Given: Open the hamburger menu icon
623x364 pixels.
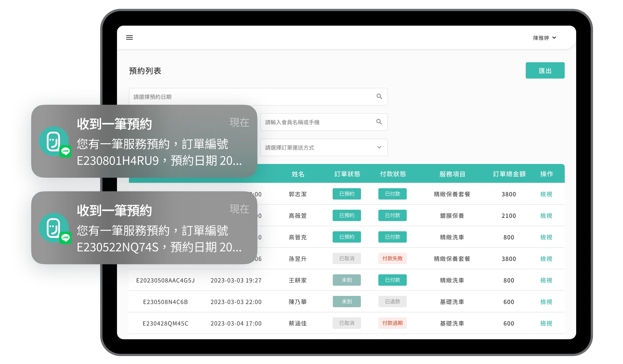Looking at the screenshot, I should [x=129, y=37].
